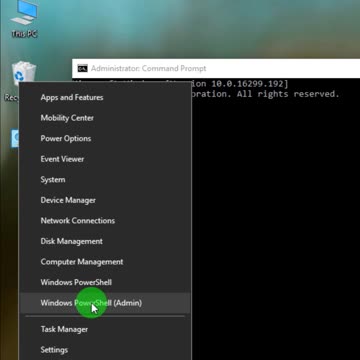Viewport: 360px width, 360px height.
Task: Open Task Manager from the menu
Action: tap(105, 329)
